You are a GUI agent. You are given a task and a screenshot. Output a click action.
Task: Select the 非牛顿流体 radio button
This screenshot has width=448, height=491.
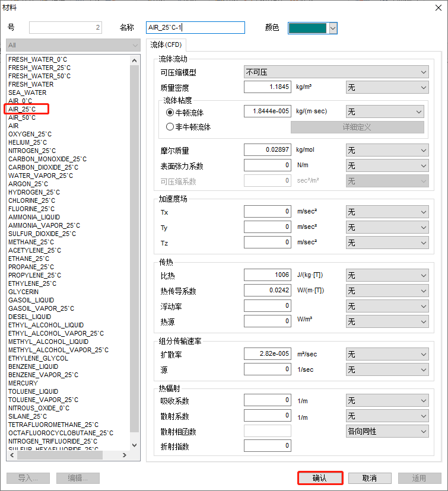click(x=170, y=127)
